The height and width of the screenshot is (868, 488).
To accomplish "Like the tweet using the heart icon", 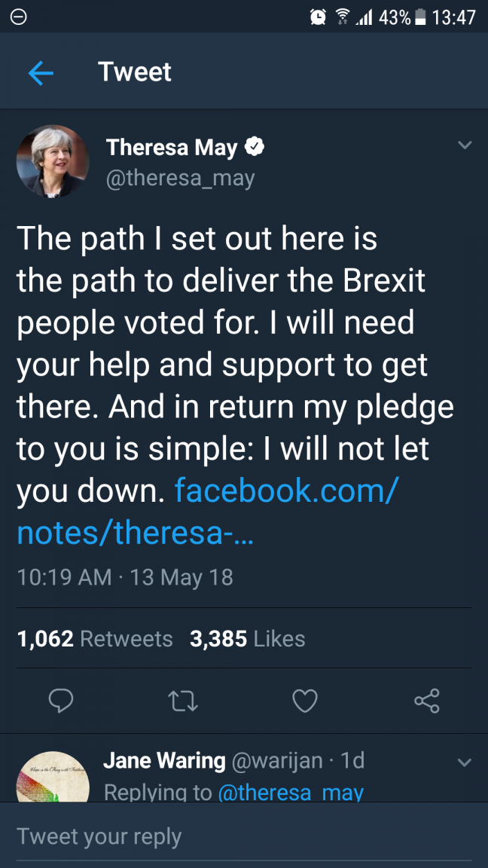I will (304, 701).
